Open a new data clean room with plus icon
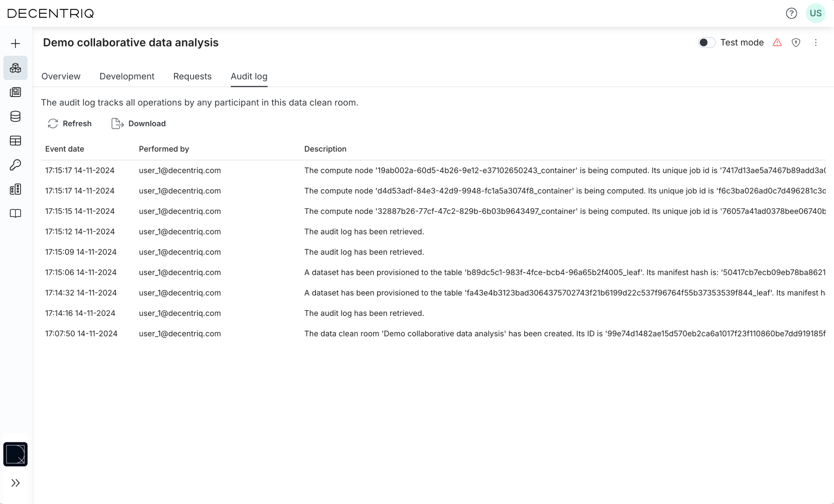Image resolution: width=834 pixels, height=504 pixels. point(15,43)
